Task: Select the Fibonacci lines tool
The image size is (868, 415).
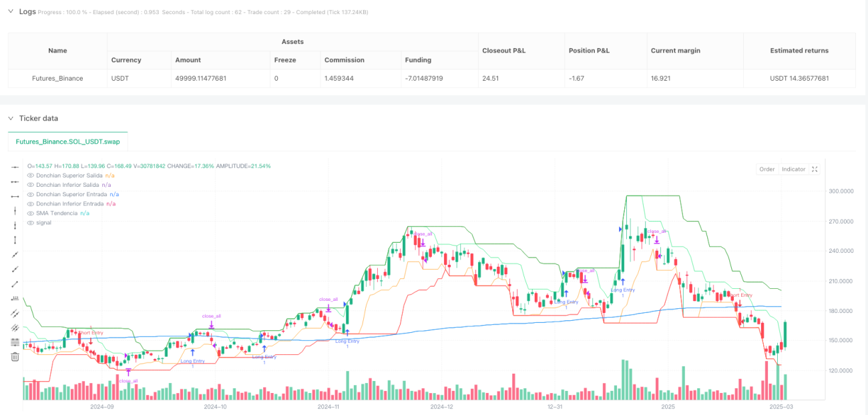Action: (x=15, y=343)
